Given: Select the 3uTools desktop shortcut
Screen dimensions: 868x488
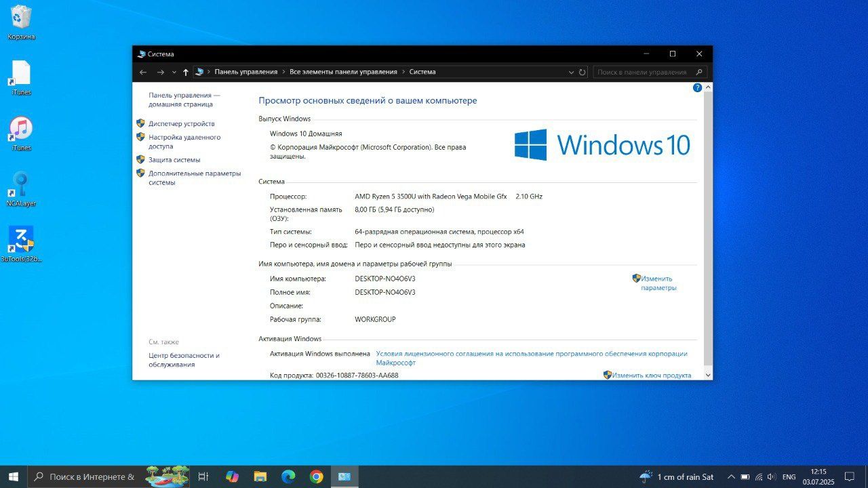Looking at the screenshot, I should (x=21, y=244).
